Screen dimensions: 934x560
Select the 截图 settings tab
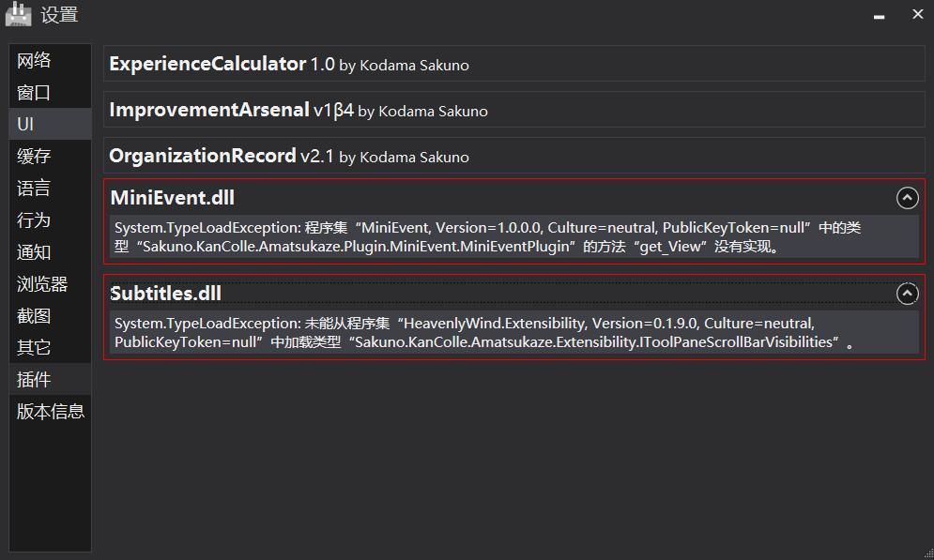click(50, 316)
